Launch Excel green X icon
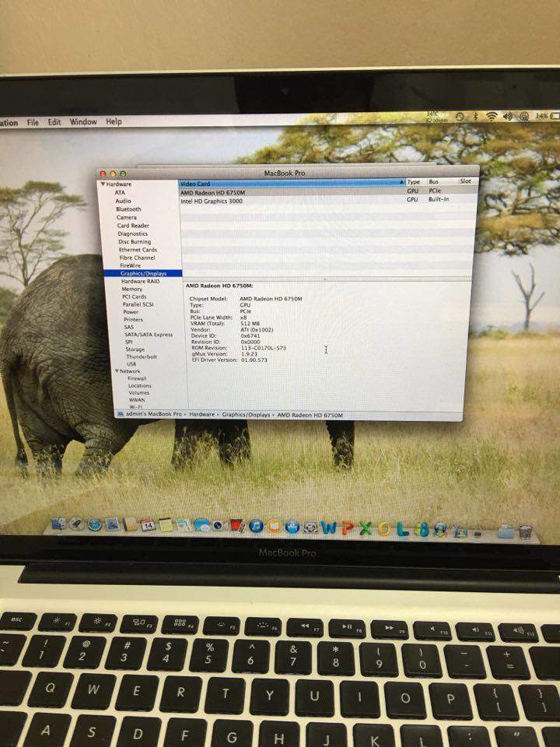The image size is (560, 747). (x=366, y=528)
